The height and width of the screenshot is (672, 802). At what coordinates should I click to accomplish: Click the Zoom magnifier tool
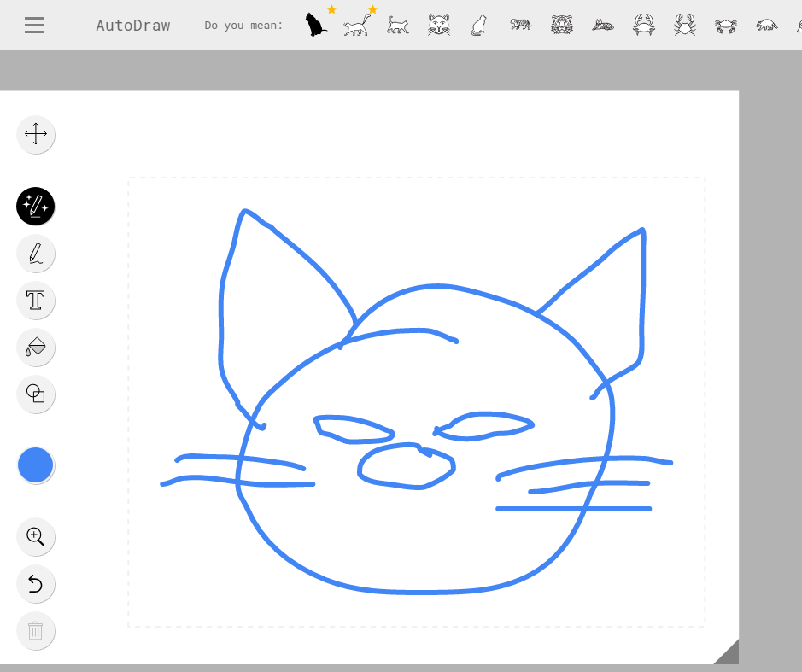36,536
